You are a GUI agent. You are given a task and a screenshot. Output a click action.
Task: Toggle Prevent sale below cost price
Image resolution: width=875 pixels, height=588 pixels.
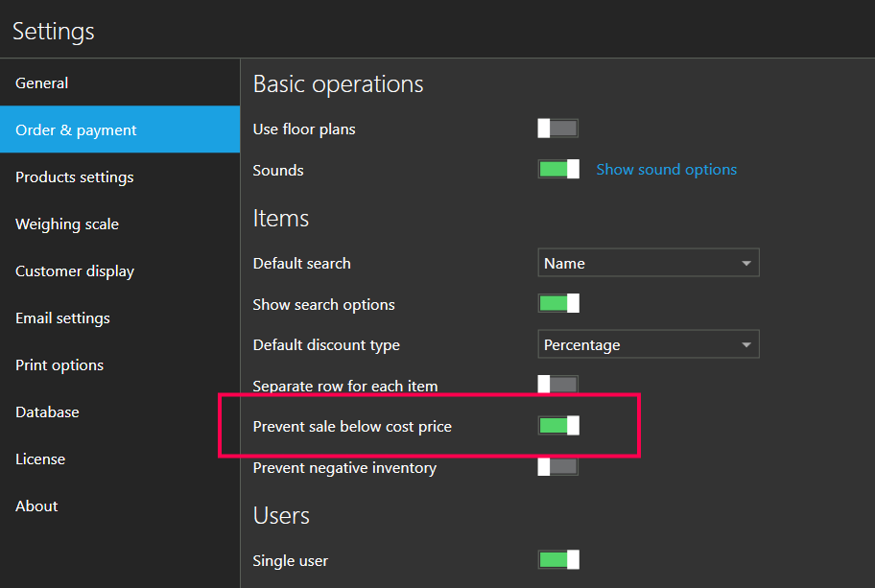(557, 426)
